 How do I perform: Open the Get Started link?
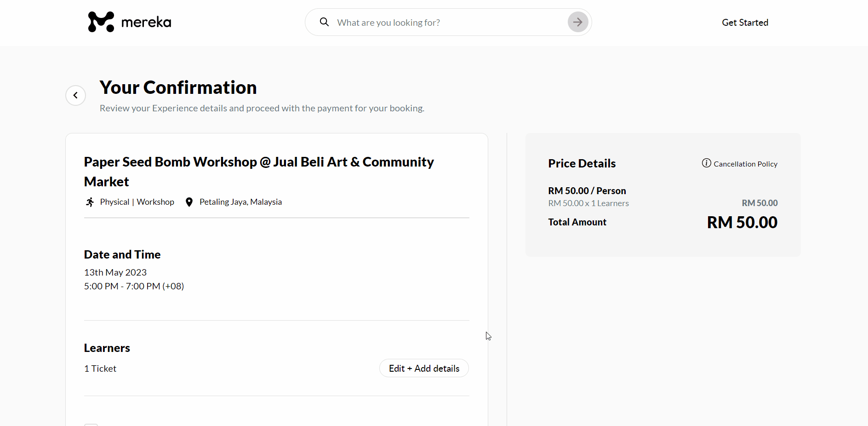[x=745, y=23]
